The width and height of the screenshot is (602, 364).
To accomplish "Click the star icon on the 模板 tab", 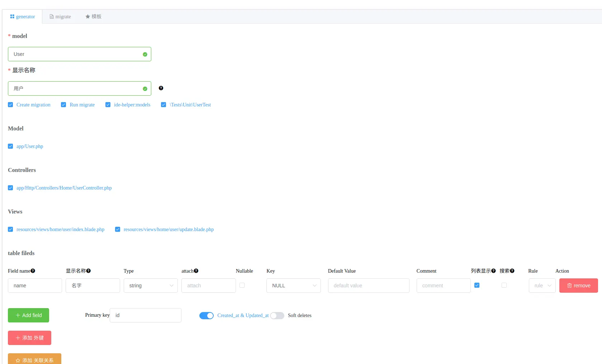I will point(87,16).
